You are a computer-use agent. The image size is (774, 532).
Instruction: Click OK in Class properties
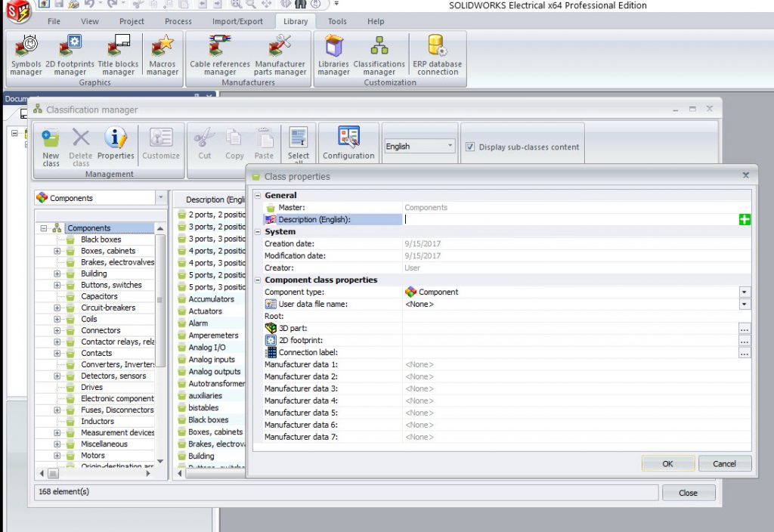pos(668,464)
